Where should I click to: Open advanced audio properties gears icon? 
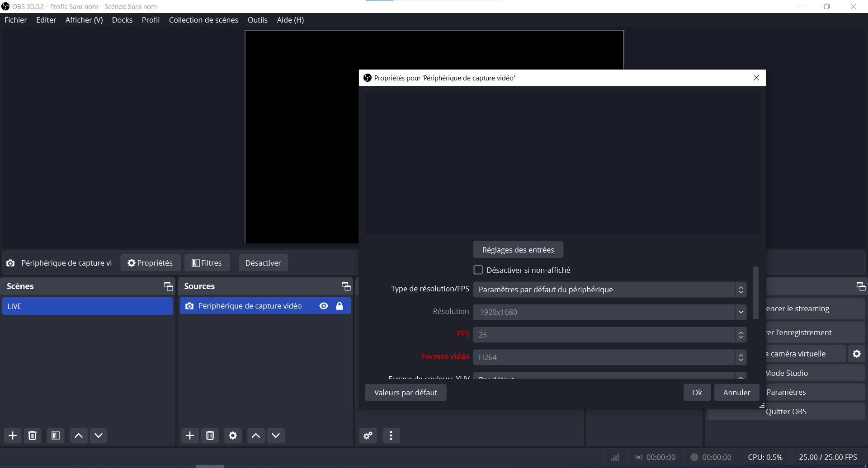coord(368,435)
